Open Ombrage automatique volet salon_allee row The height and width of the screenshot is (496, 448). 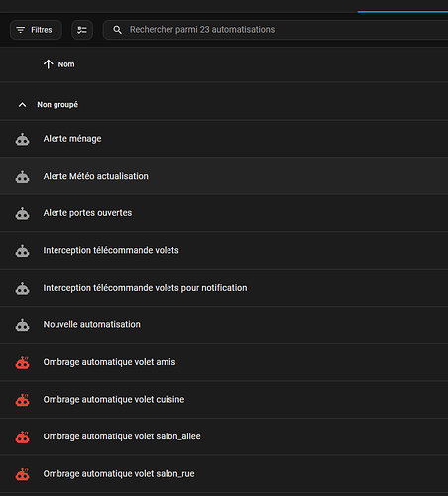click(224, 436)
